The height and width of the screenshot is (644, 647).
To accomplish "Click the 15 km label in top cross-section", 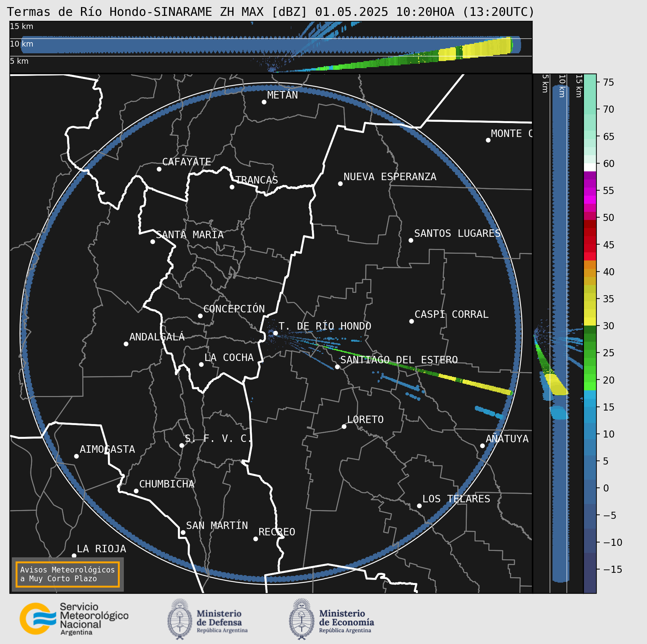I will click(22, 26).
